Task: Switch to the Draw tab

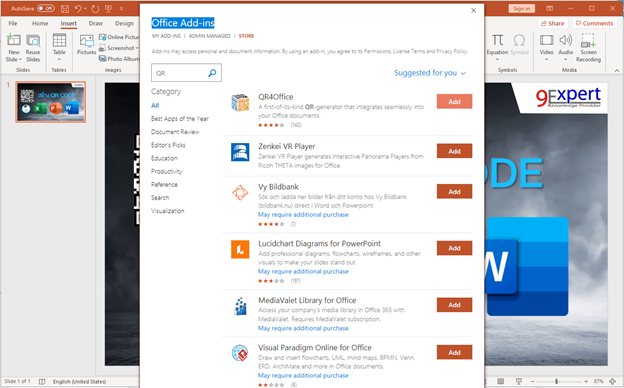Action: click(x=96, y=23)
